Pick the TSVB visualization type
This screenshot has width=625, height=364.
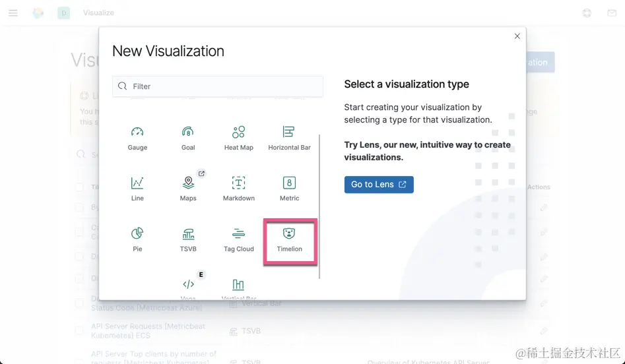pyautogui.click(x=188, y=240)
